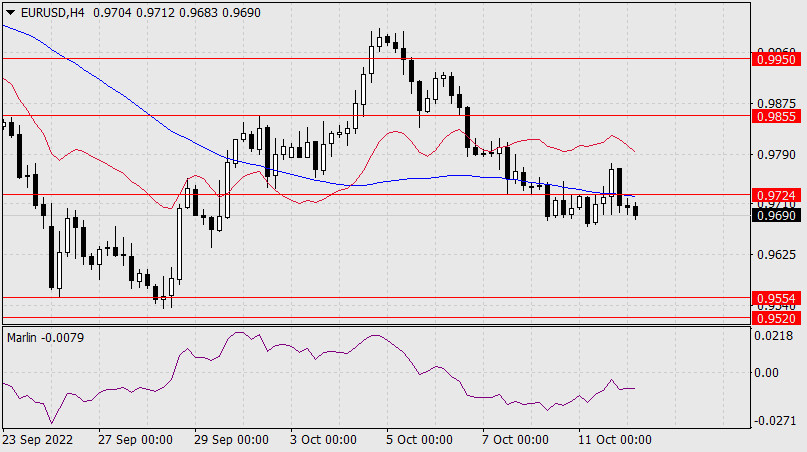Viewport: 807px width, 452px height.
Task: Click the 5 Oct 00:00 date label
Action: click(419, 440)
